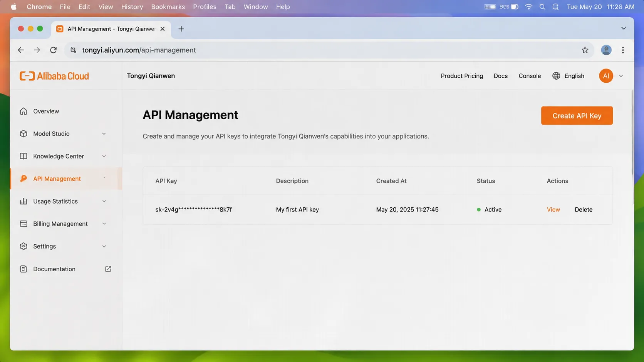Open the orange AI account avatar
The height and width of the screenshot is (362, 644).
[606, 76]
